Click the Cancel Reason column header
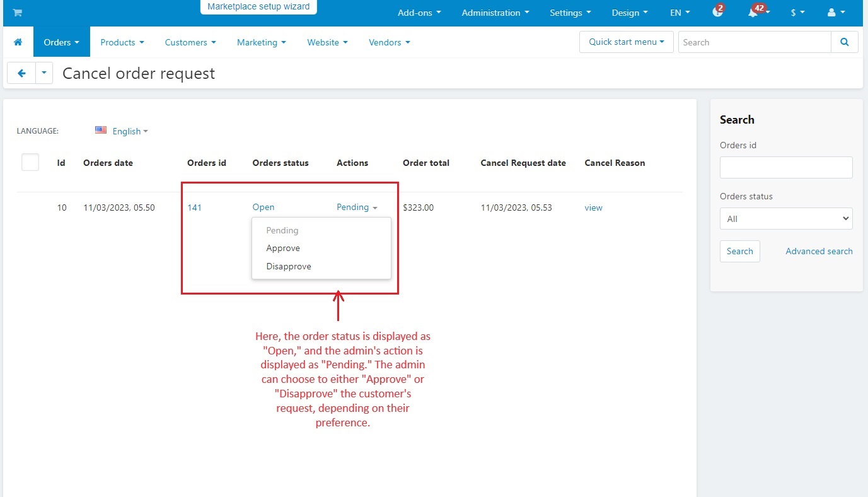Image resolution: width=868 pixels, height=497 pixels. (x=615, y=163)
